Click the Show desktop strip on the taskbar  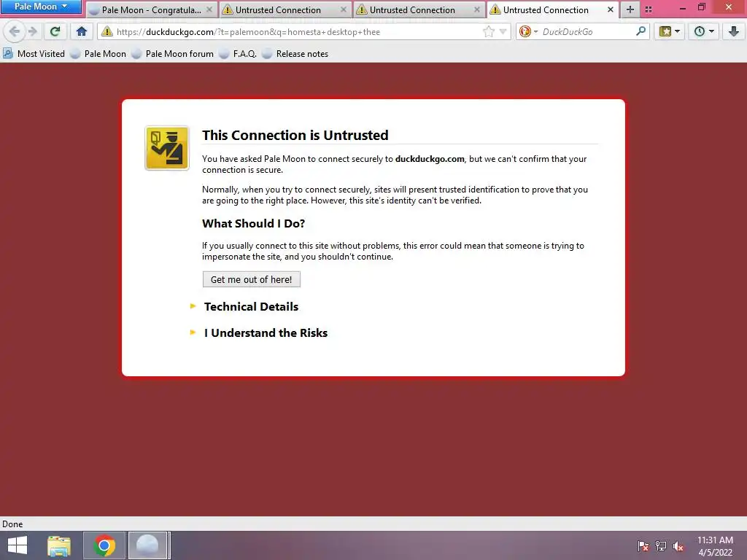[x=744, y=545]
